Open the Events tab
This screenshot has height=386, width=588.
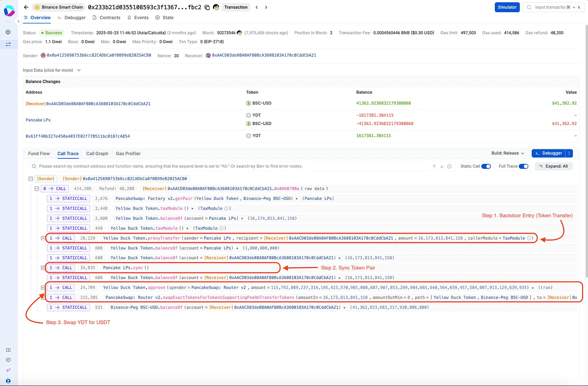(x=141, y=18)
